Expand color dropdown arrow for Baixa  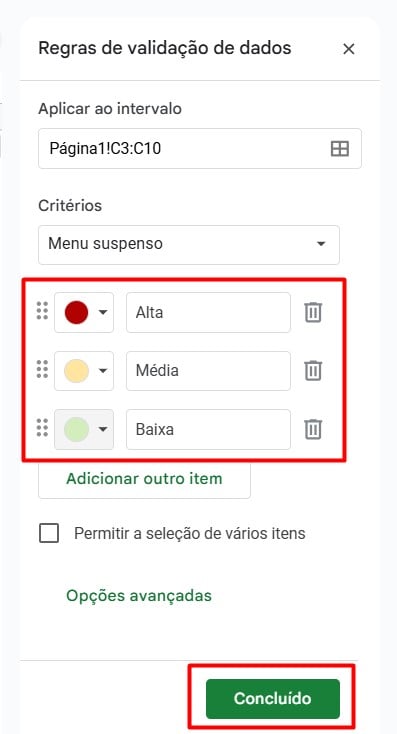[103, 429]
